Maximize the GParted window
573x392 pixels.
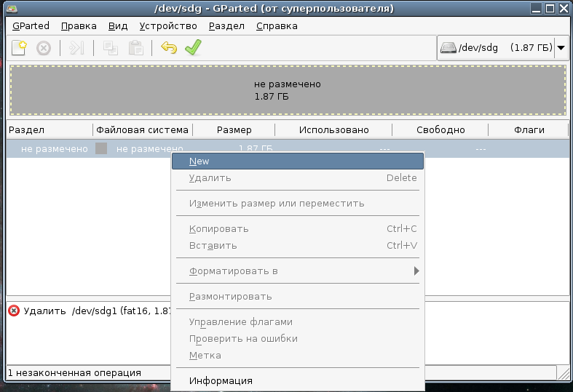tap(550, 8)
